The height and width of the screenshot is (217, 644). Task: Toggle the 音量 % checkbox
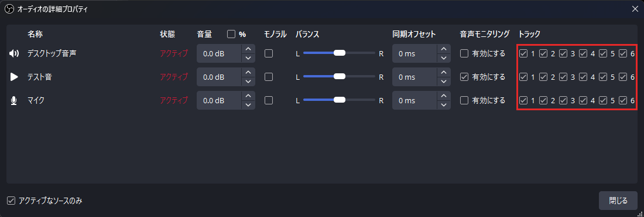click(x=231, y=34)
